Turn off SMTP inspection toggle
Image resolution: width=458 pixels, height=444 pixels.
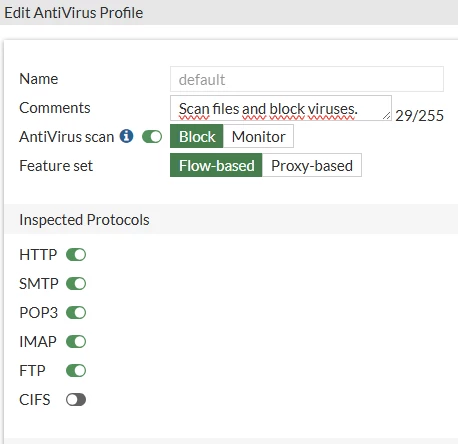76,284
